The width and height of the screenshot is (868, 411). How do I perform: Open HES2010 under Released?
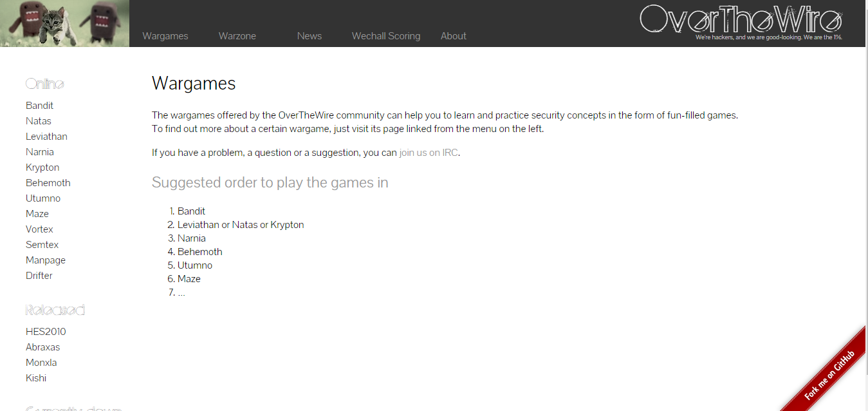(46, 332)
